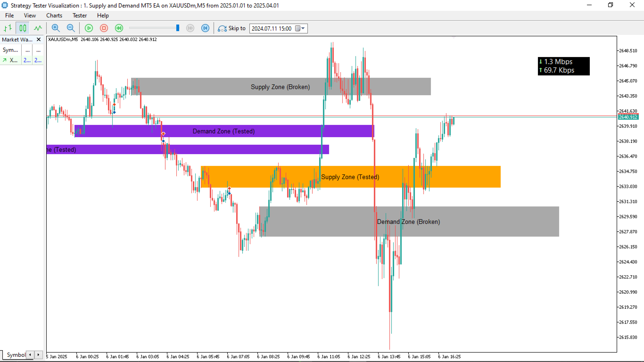Screen dimensions: 644x362
Task: Close the Market Watch panel
Action: pyautogui.click(x=40, y=40)
